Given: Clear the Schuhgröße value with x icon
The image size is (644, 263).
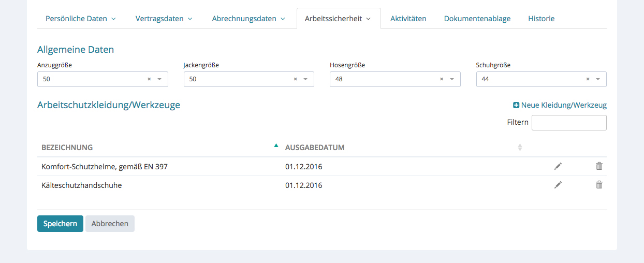Looking at the screenshot, I should tap(588, 79).
